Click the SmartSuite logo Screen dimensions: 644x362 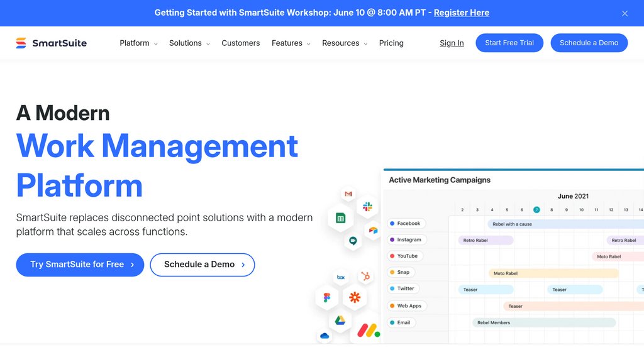(x=52, y=43)
